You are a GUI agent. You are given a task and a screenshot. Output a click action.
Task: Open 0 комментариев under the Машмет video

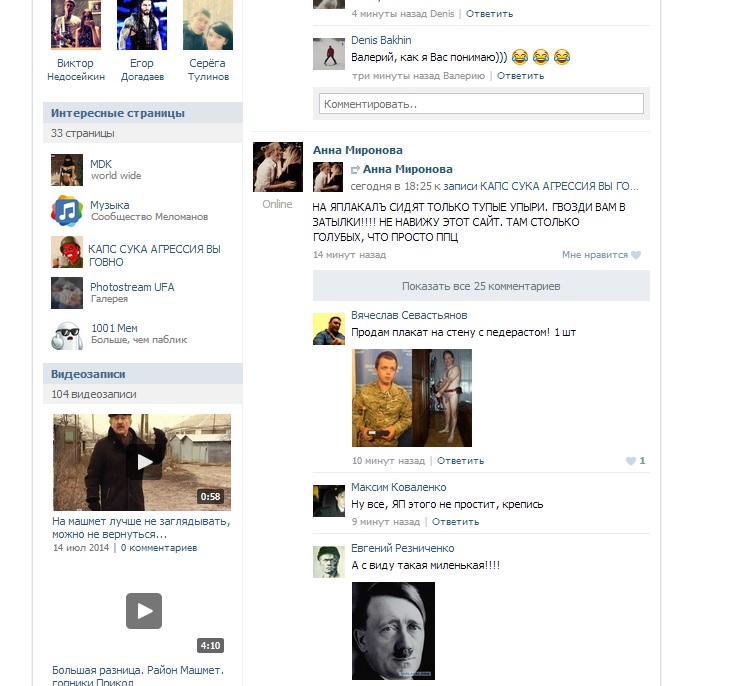(x=159, y=548)
